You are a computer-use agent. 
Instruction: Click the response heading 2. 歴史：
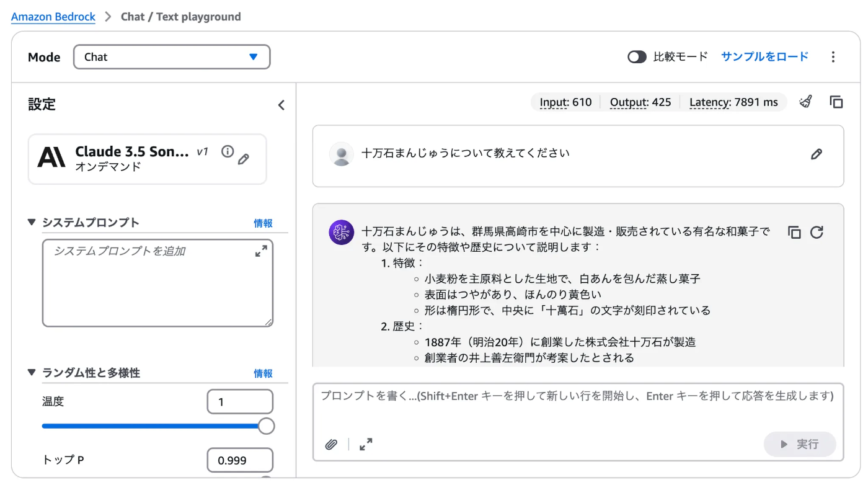pyautogui.click(x=402, y=326)
